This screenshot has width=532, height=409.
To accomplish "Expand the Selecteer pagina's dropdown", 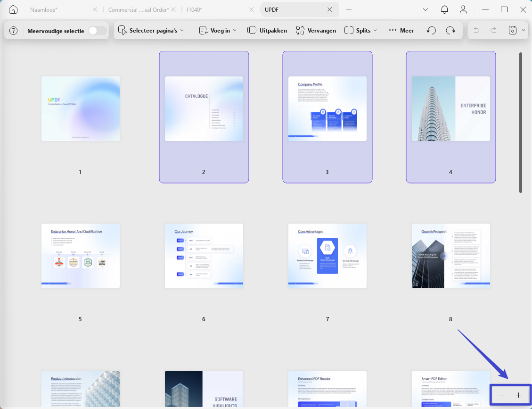I will [x=151, y=31].
